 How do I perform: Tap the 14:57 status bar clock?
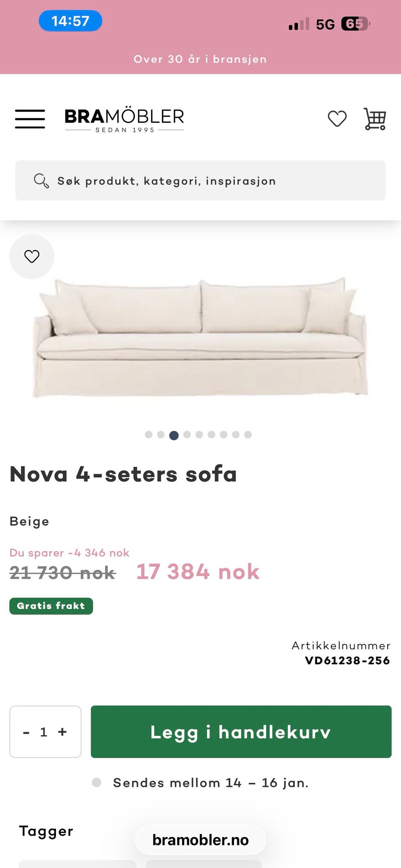pos(71,21)
